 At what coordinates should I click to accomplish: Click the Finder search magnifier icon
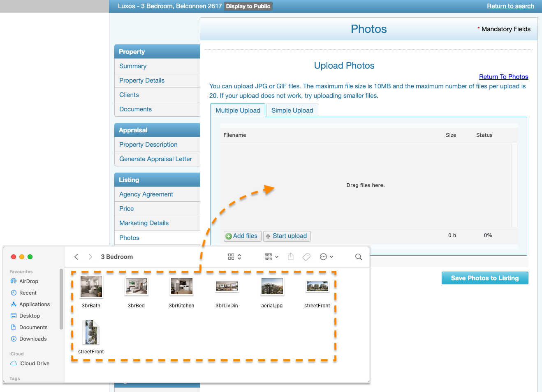coord(359,257)
